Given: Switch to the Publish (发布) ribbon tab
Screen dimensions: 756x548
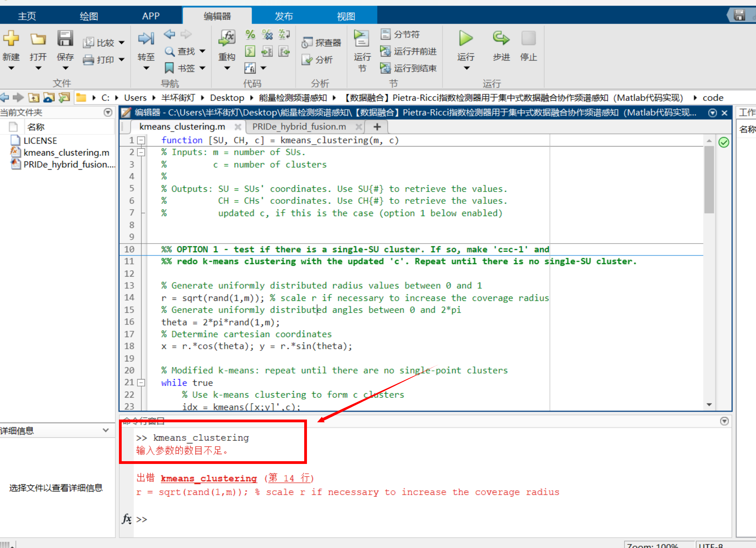Looking at the screenshot, I should [283, 16].
